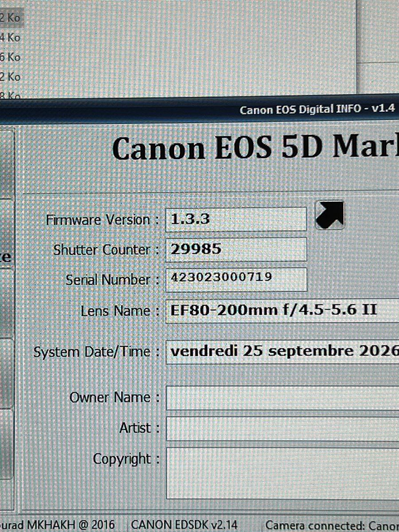
Task: Click the black arrow icon beside Firmware Version
Action: [x=329, y=215]
